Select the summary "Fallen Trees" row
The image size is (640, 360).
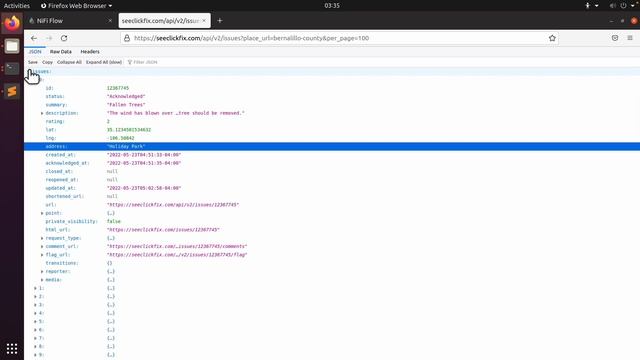tap(332, 105)
